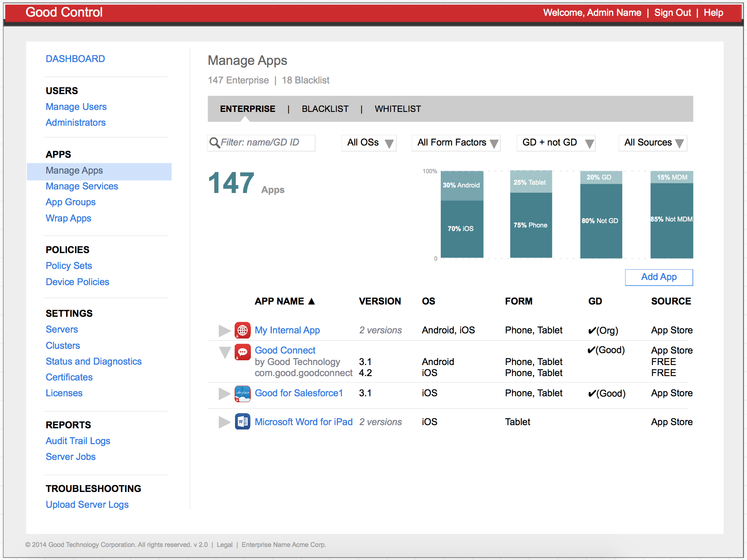Sort by APP NAME ascending arrow
The height and width of the screenshot is (560, 747).
coord(312,301)
